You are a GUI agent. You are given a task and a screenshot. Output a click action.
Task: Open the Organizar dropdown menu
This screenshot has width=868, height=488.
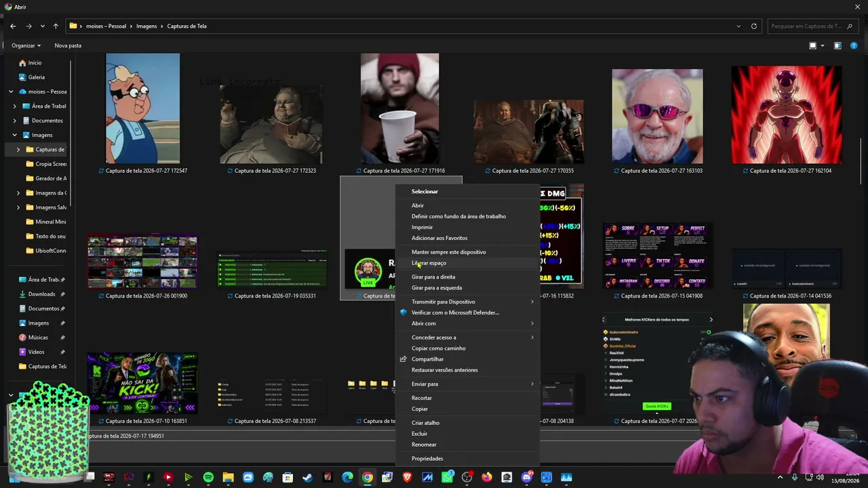(x=26, y=45)
